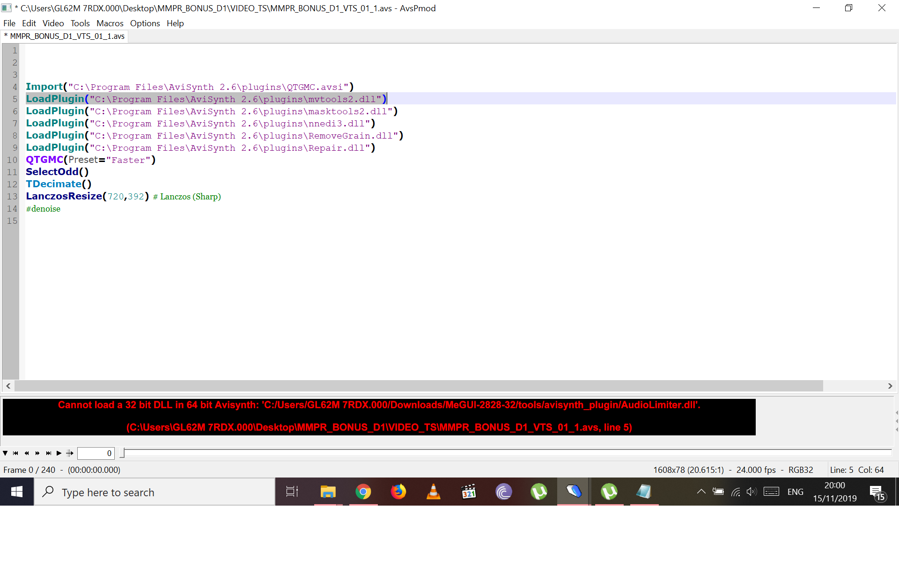
Task: Open the Macros menu
Action: (x=110, y=23)
